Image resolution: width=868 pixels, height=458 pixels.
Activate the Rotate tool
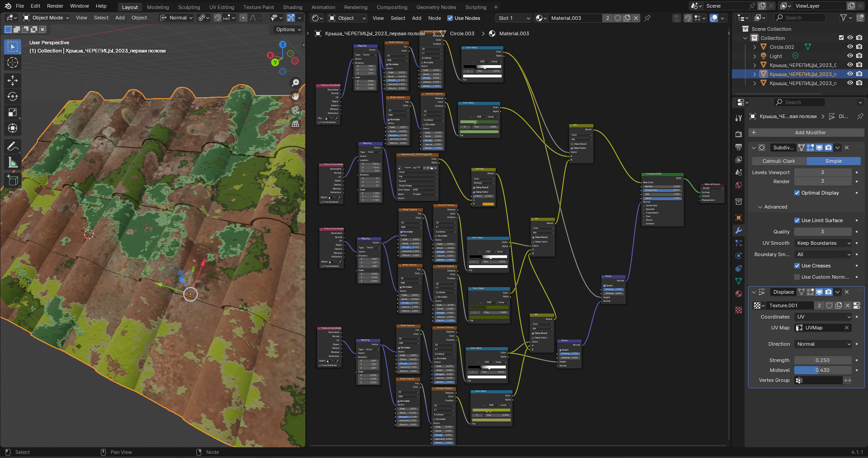(x=13, y=96)
